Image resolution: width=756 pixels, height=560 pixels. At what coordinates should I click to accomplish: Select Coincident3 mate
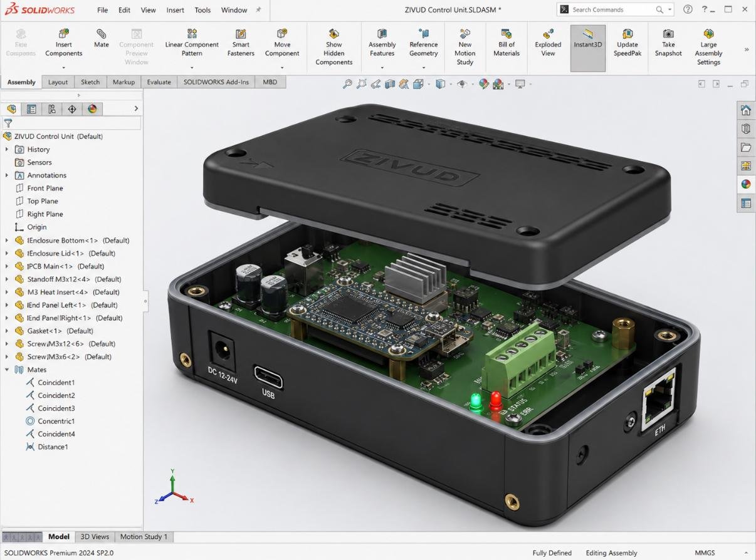[56, 408]
